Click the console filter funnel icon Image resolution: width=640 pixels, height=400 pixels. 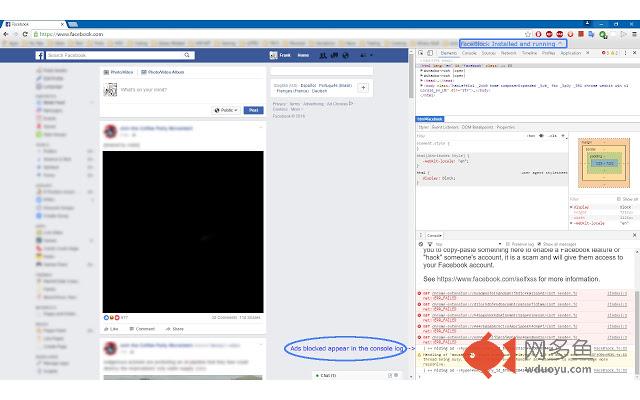click(x=430, y=244)
